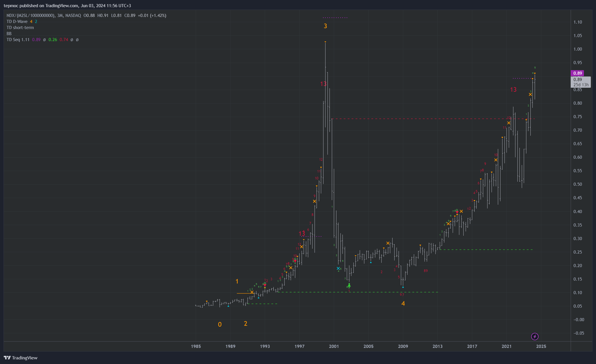
Task: Click the 2001 time axis label
Action: pyautogui.click(x=334, y=346)
